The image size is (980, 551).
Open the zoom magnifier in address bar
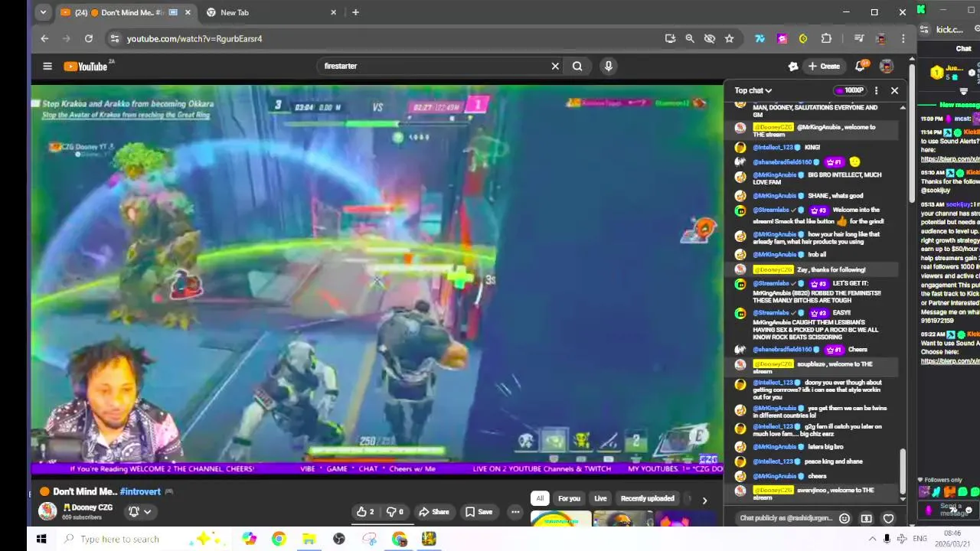click(x=690, y=38)
